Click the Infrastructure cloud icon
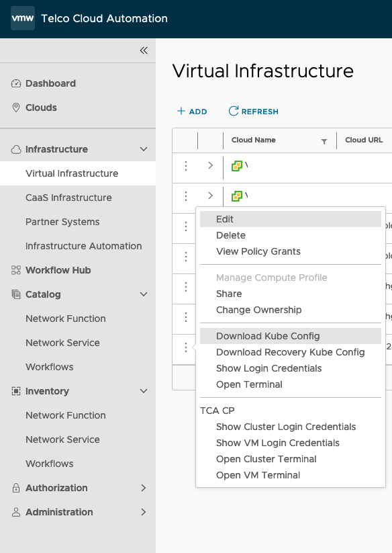 [16, 150]
